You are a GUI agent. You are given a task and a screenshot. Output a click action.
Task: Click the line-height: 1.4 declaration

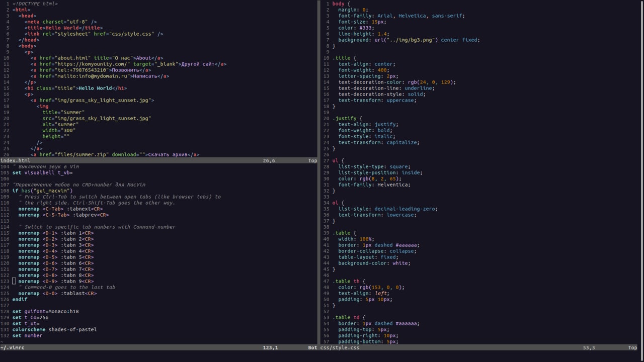(x=364, y=34)
